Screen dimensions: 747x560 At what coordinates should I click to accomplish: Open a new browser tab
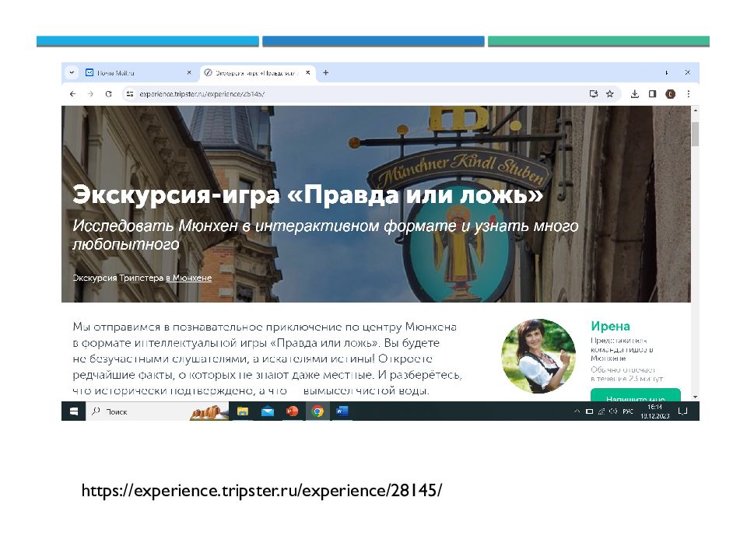(325, 72)
